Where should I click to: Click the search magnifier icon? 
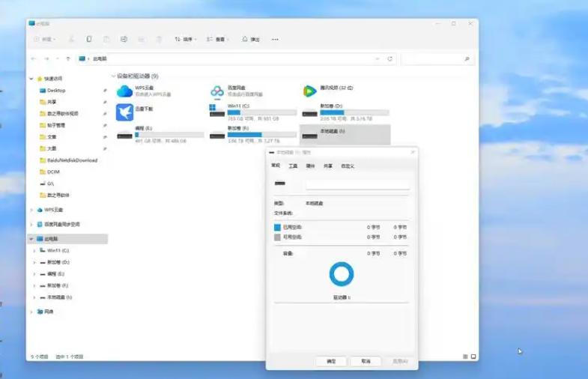tap(467, 59)
